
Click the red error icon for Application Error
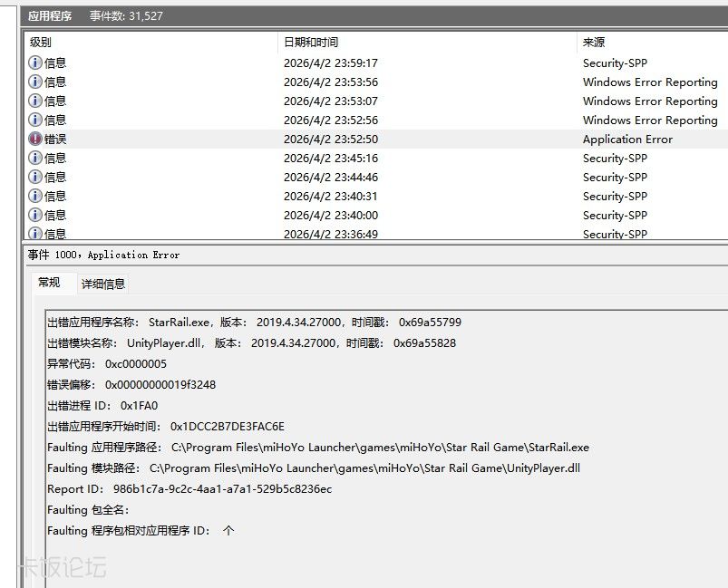(35, 140)
